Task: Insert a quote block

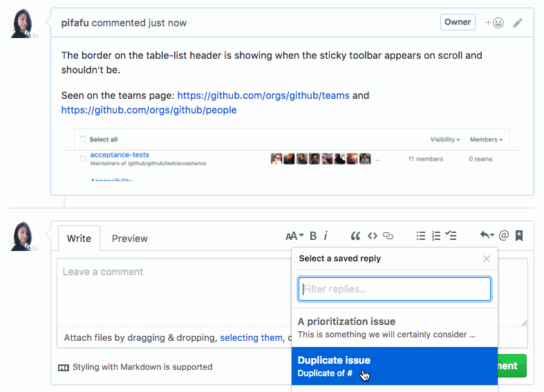Action: [x=355, y=236]
